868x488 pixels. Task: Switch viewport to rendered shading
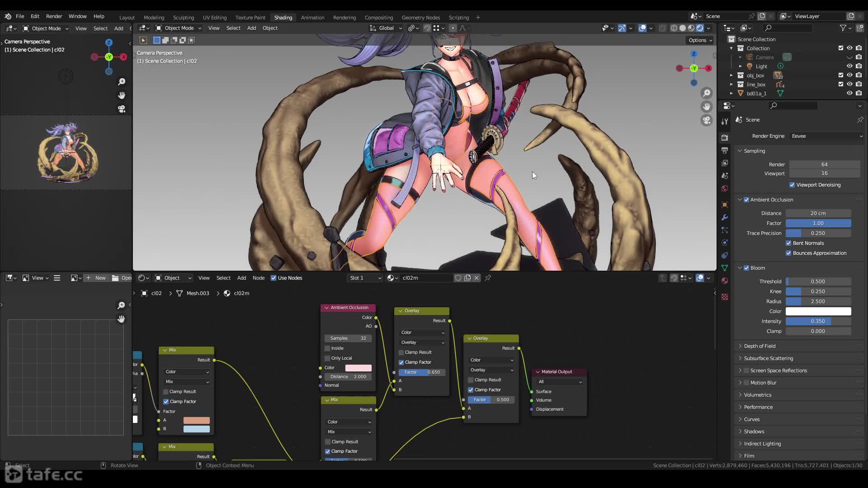(700, 28)
